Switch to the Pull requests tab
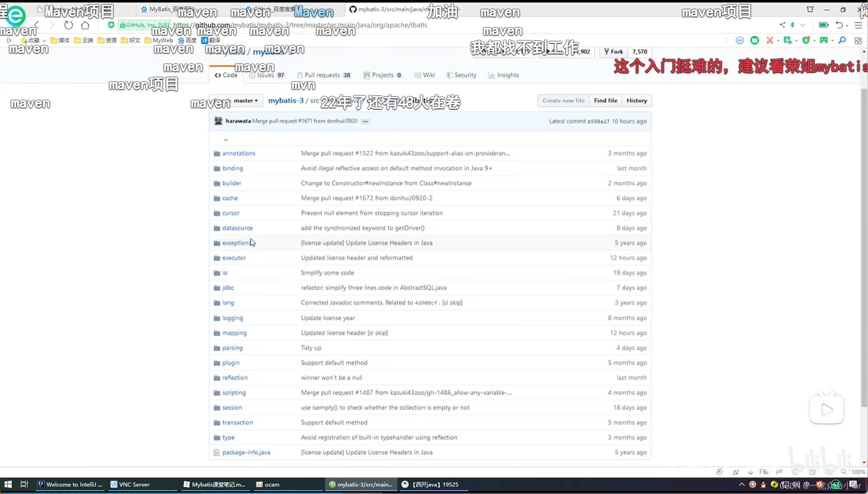This screenshot has width=868, height=494. coord(324,75)
